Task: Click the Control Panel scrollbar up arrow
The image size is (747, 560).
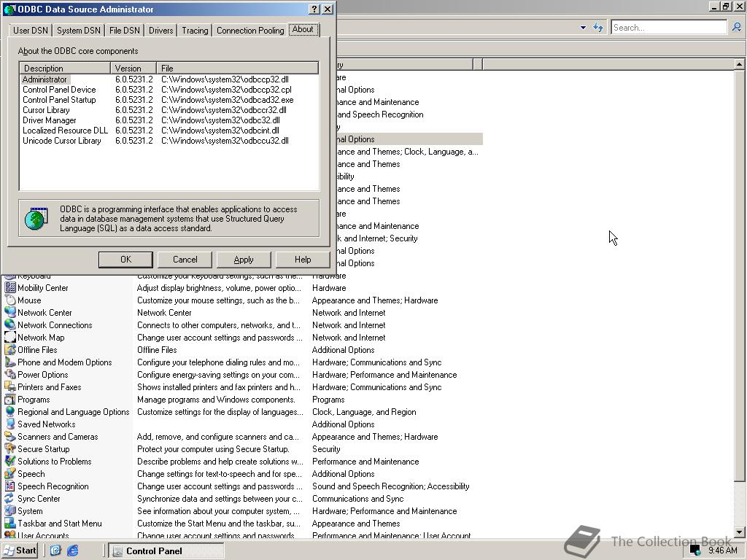Action: coord(740,64)
